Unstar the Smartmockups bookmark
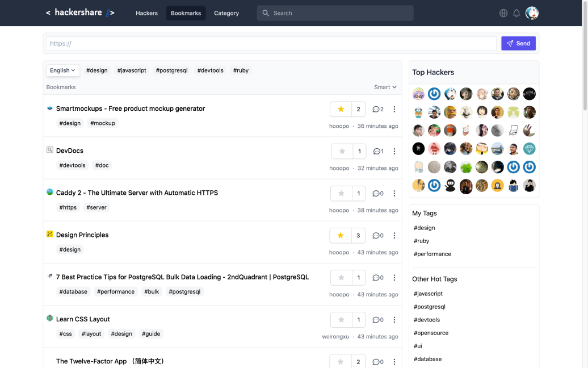 coord(341,109)
